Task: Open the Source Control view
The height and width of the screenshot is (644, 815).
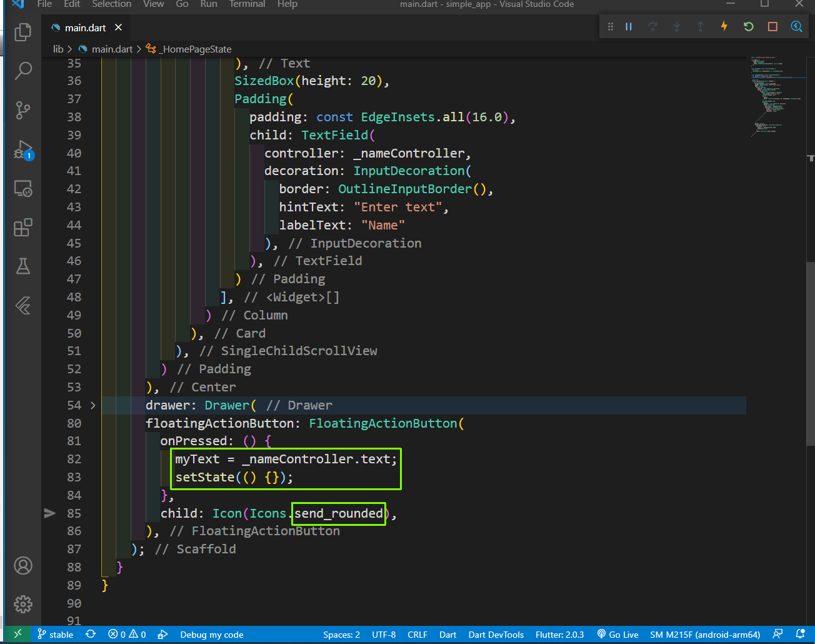Action: tap(23, 110)
